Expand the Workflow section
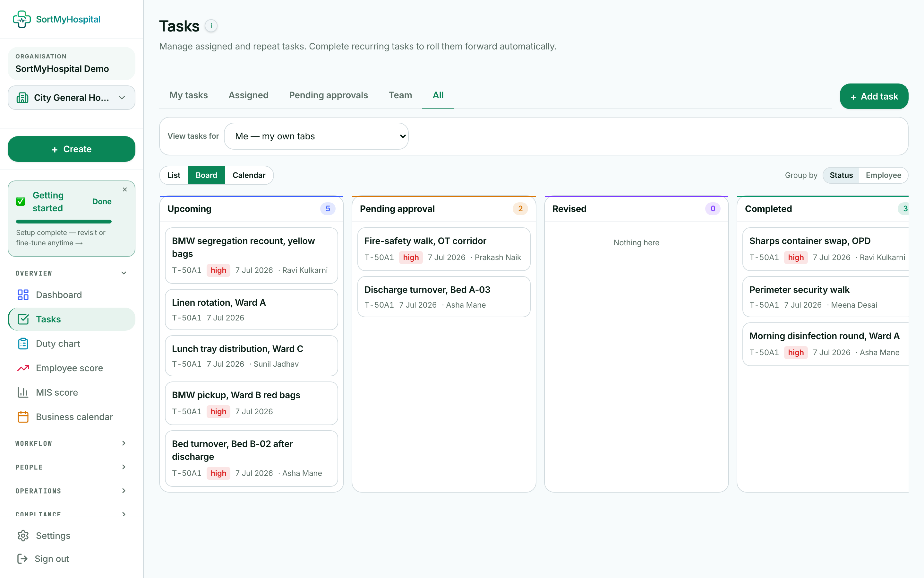 click(x=72, y=443)
